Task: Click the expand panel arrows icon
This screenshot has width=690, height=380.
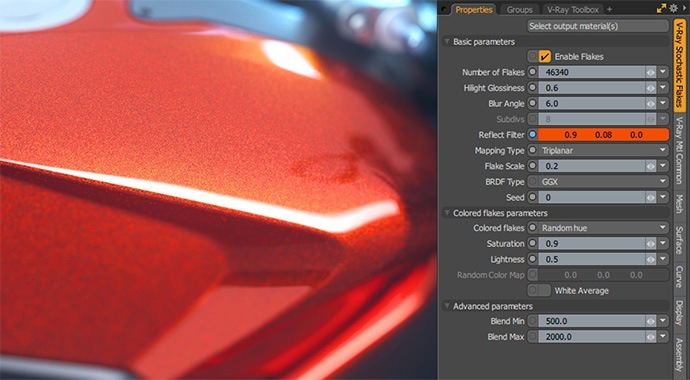Action: [661, 8]
